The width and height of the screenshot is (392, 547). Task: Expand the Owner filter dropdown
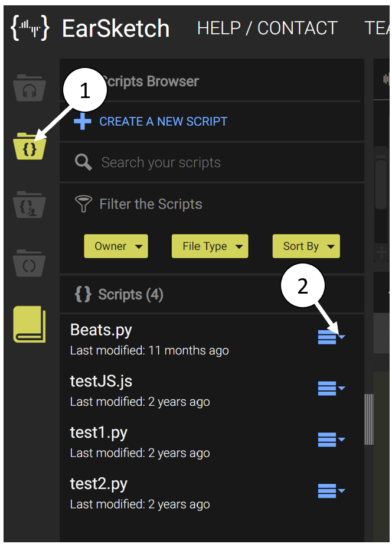(x=116, y=246)
